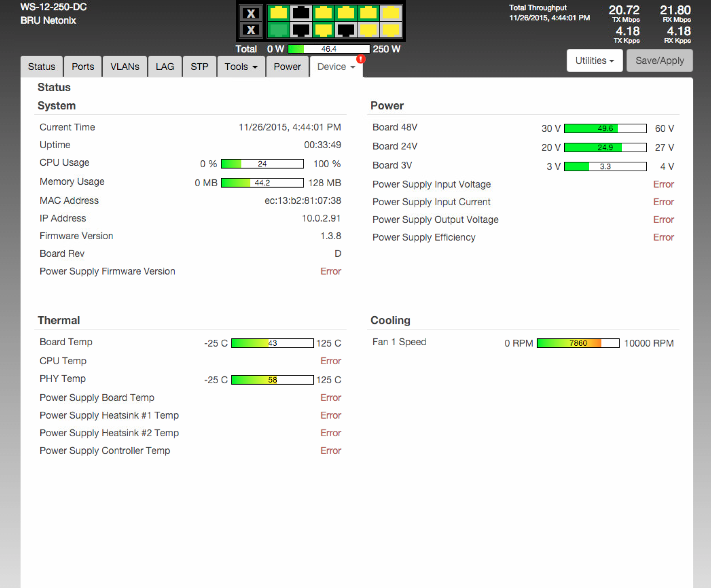This screenshot has width=711, height=588.
Task: Click Board Rev value D
Action: 338,253
